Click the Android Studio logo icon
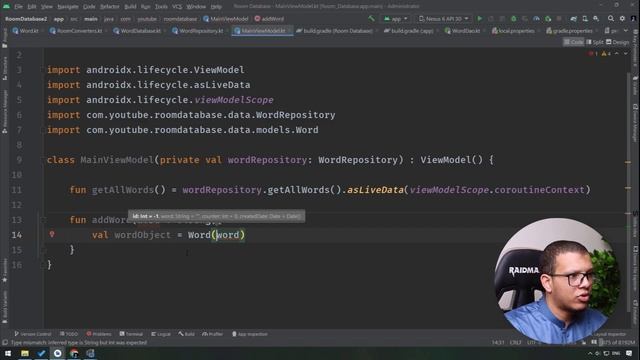Image resolution: width=640 pixels, height=360 pixels. (7, 7)
